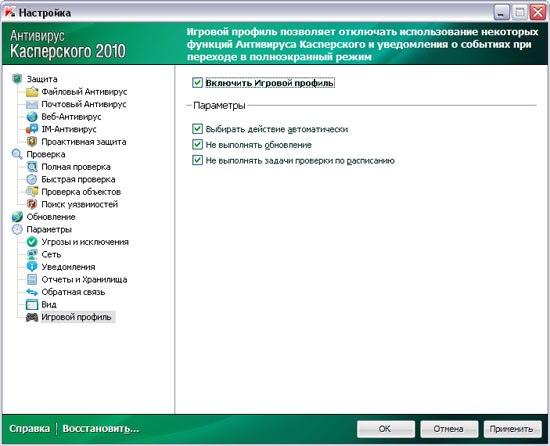
Task: Open Проактивная защита section
Action: tap(84, 142)
